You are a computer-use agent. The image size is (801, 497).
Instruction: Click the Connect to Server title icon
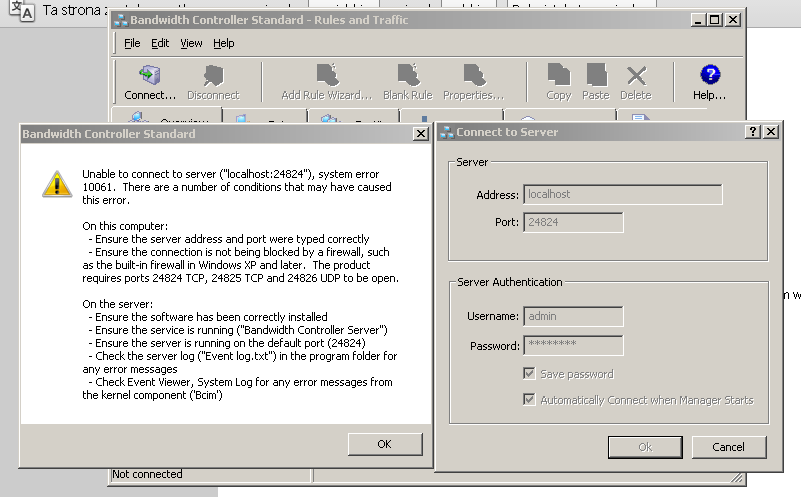tap(447, 132)
